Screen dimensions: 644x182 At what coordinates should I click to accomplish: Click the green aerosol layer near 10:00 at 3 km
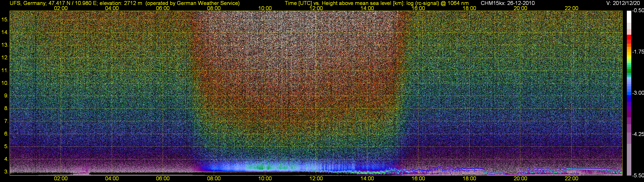tap(265, 167)
